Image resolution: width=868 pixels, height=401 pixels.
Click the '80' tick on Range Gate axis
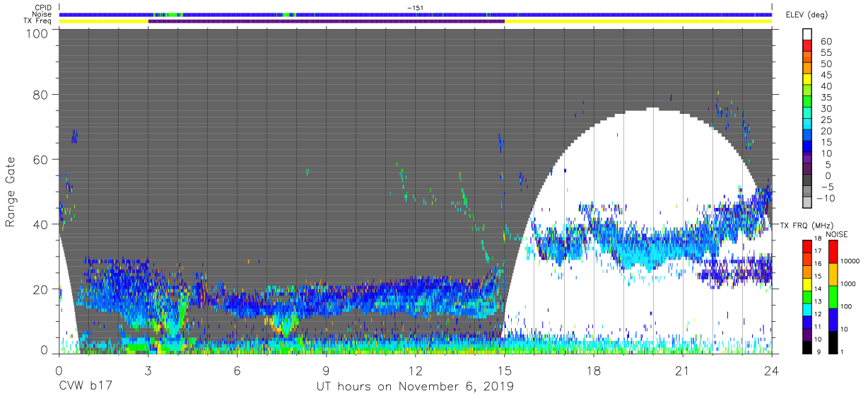point(40,94)
